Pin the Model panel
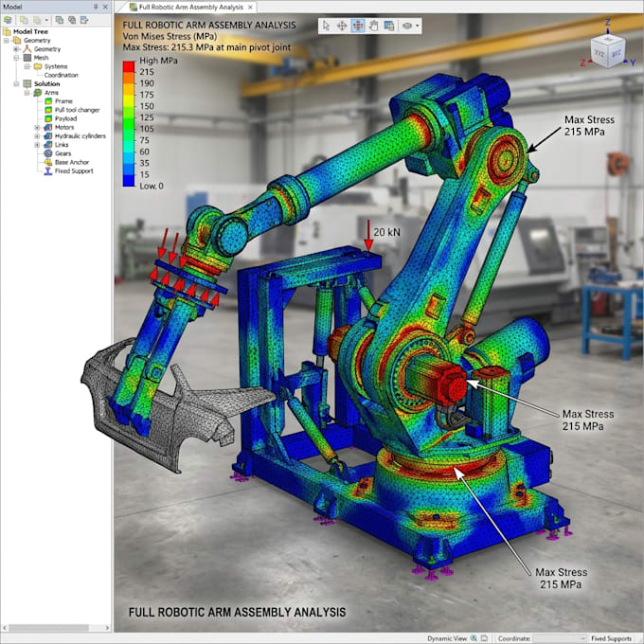644x644 pixels. point(96,7)
